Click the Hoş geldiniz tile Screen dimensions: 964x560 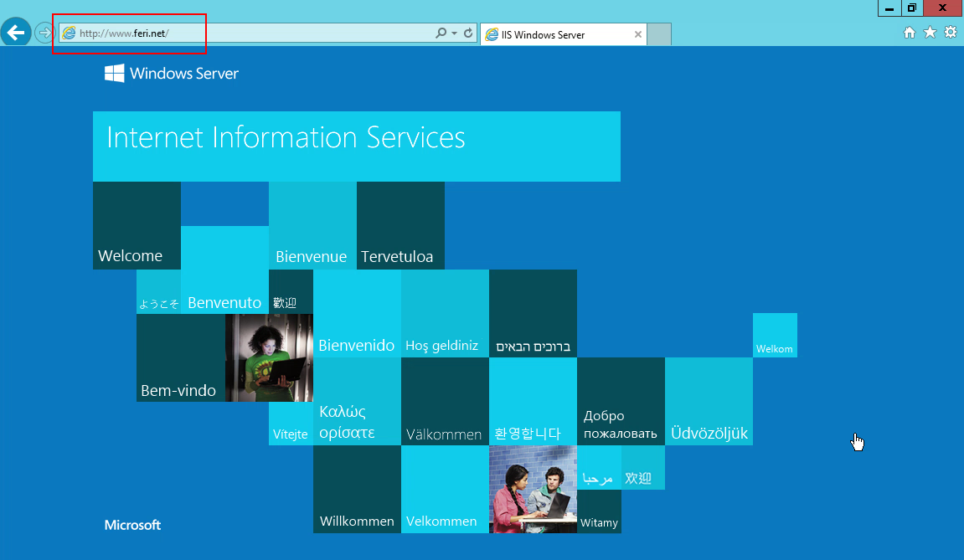tap(445, 314)
